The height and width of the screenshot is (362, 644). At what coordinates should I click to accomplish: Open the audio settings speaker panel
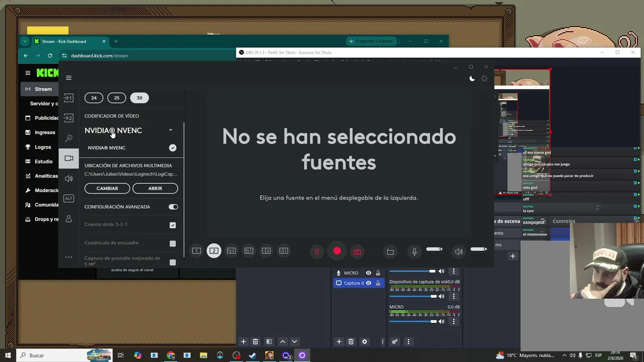pyautogui.click(x=68, y=178)
